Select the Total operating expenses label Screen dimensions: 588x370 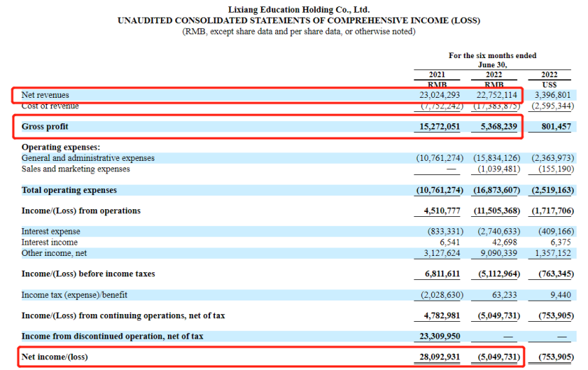click(70, 190)
